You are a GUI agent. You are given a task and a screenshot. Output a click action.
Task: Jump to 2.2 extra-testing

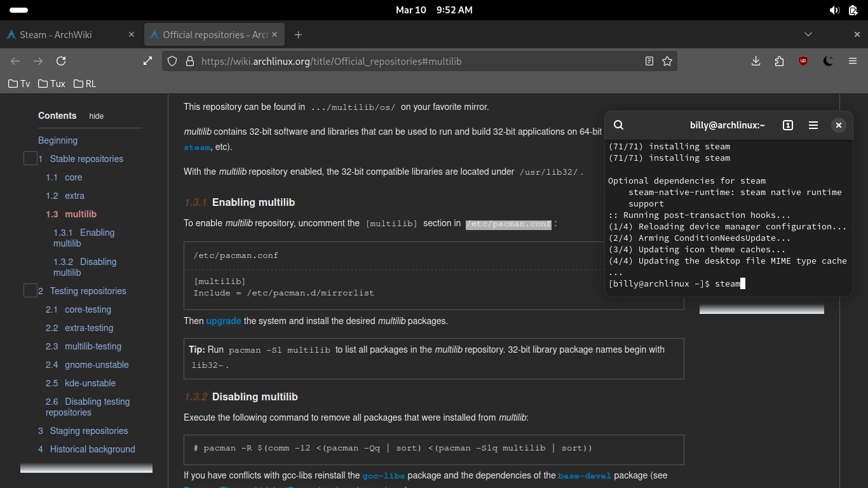click(79, 328)
